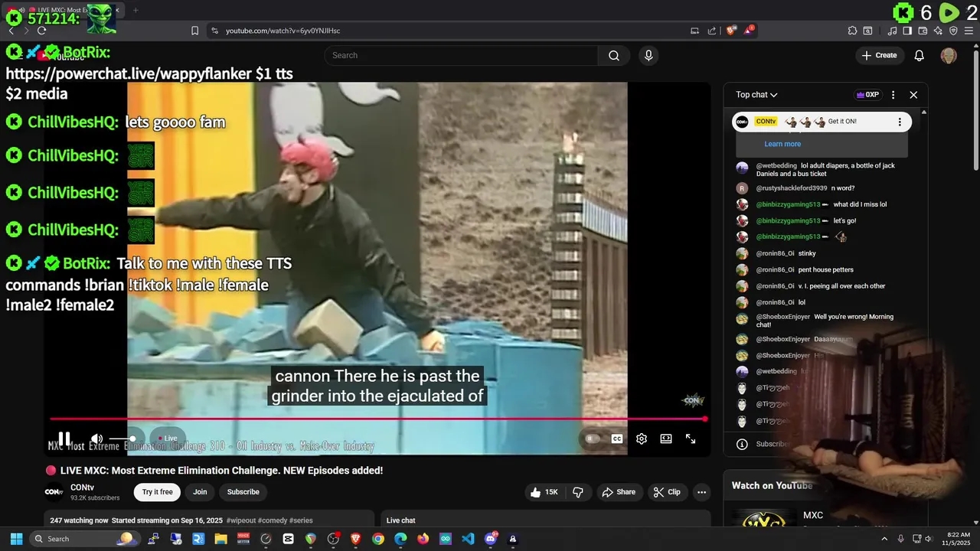Toggle the browser sidebar panel

pos(907,31)
